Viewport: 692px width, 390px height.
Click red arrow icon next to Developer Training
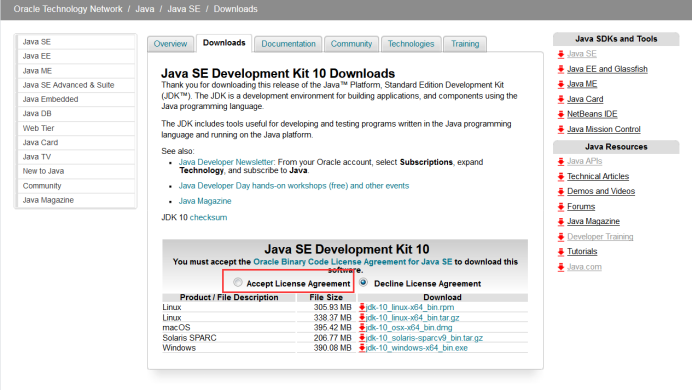pyautogui.click(x=561, y=237)
